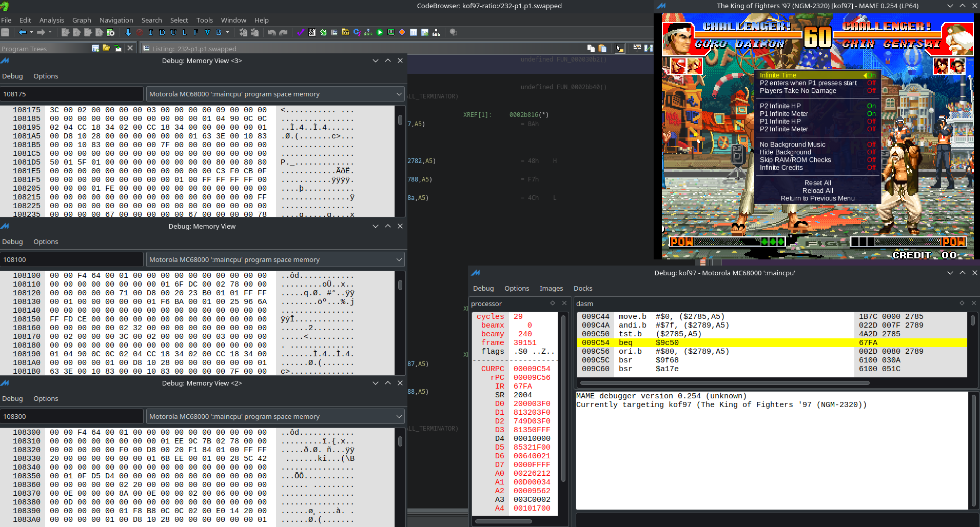Click the address field showing 108175
This screenshot has width=980, height=527.
click(71, 94)
